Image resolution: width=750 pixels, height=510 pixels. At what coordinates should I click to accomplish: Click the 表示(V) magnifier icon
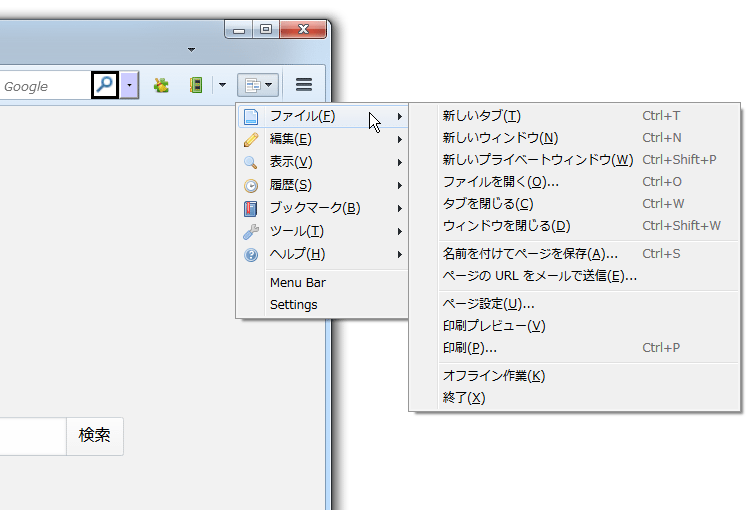pyautogui.click(x=251, y=162)
